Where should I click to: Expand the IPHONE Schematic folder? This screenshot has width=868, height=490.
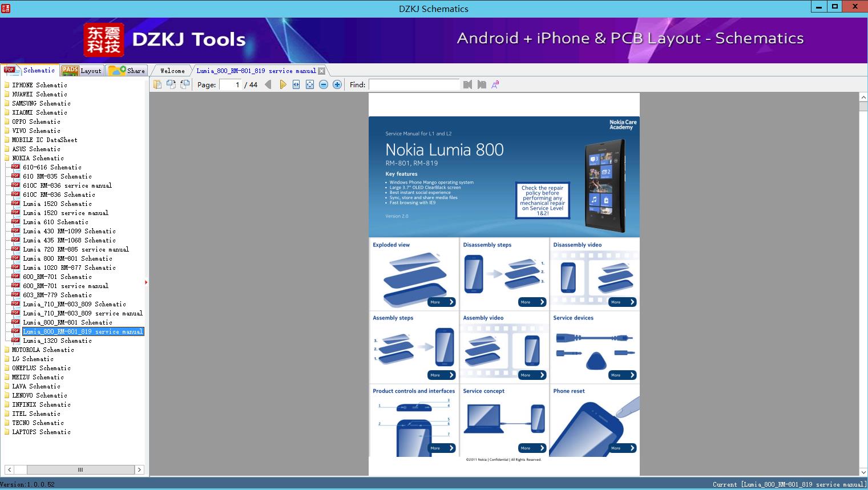click(x=39, y=85)
